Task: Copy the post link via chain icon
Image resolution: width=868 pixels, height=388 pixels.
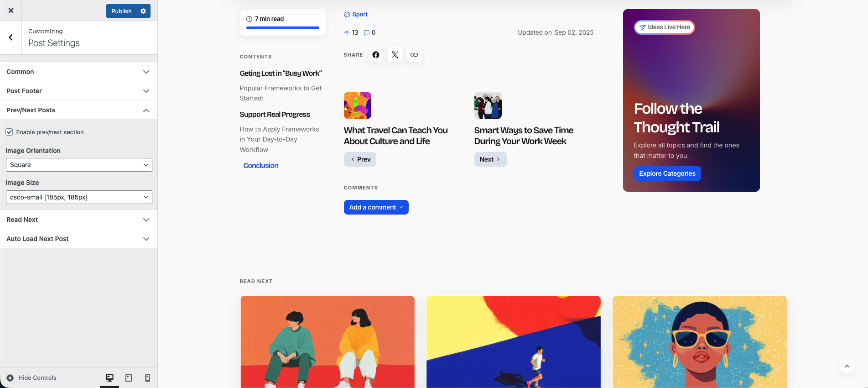Action: pos(414,55)
